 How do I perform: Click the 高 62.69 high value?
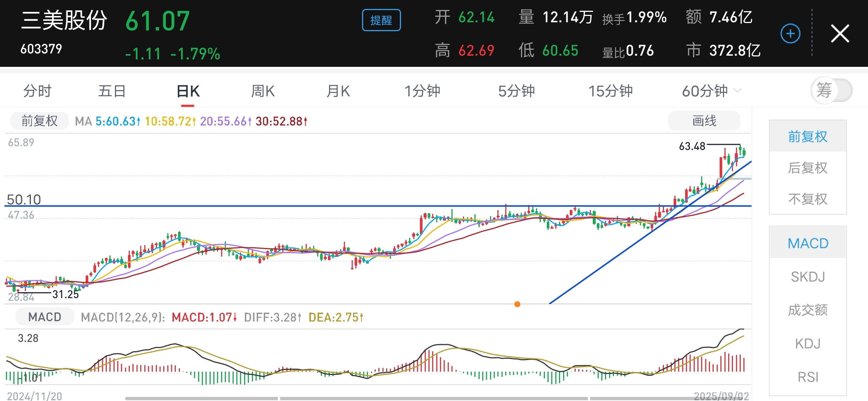pos(464,50)
